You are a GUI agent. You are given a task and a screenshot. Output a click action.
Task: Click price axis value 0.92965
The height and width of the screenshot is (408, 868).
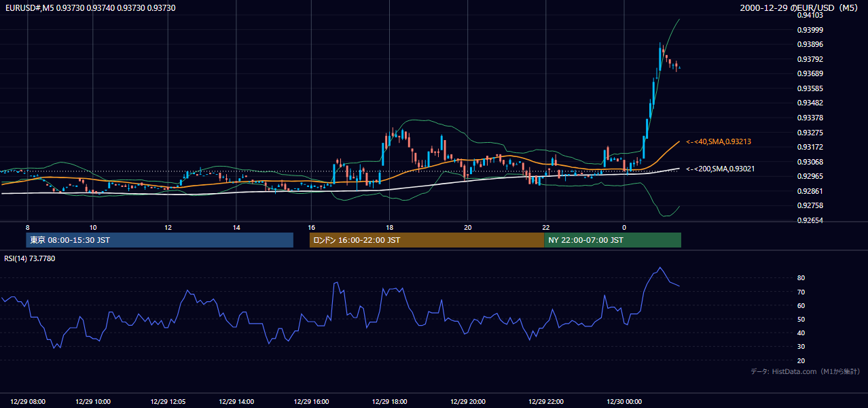pyautogui.click(x=810, y=176)
